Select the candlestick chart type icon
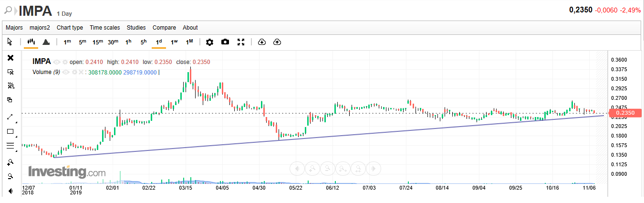The image size is (644, 203). [31, 42]
